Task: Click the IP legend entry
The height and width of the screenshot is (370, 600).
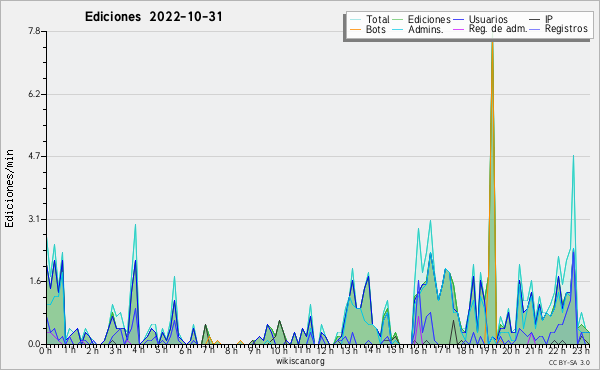Action: coord(541,19)
